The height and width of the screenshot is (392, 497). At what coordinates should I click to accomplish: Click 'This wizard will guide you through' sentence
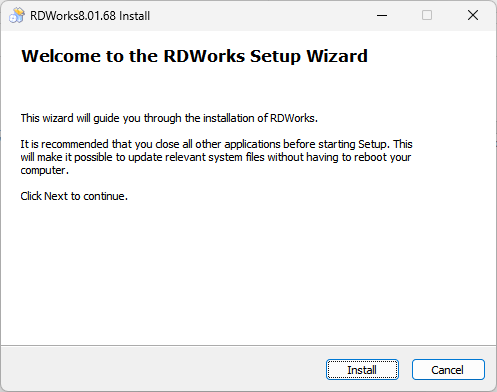click(169, 118)
